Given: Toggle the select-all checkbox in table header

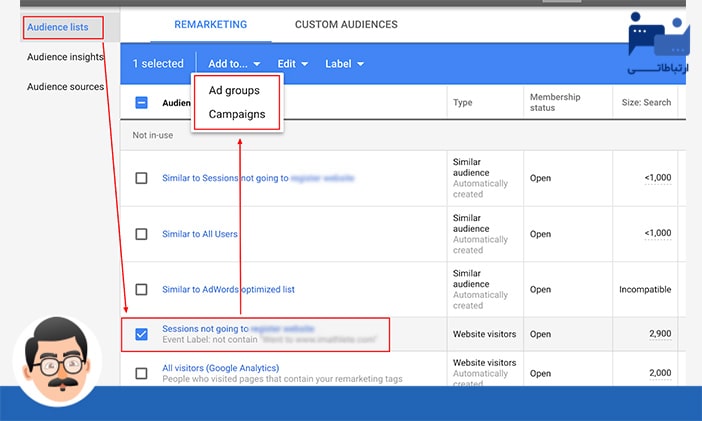Looking at the screenshot, I should pyautogui.click(x=141, y=102).
